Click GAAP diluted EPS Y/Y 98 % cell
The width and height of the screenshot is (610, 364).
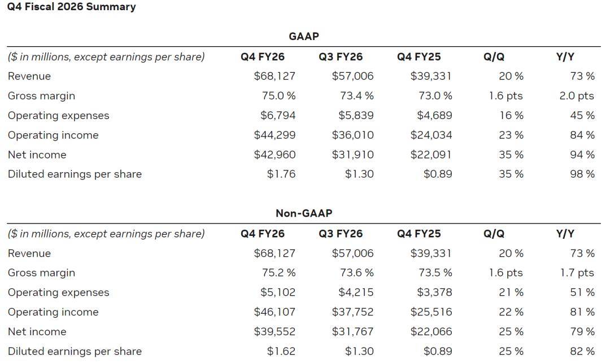(x=582, y=174)
